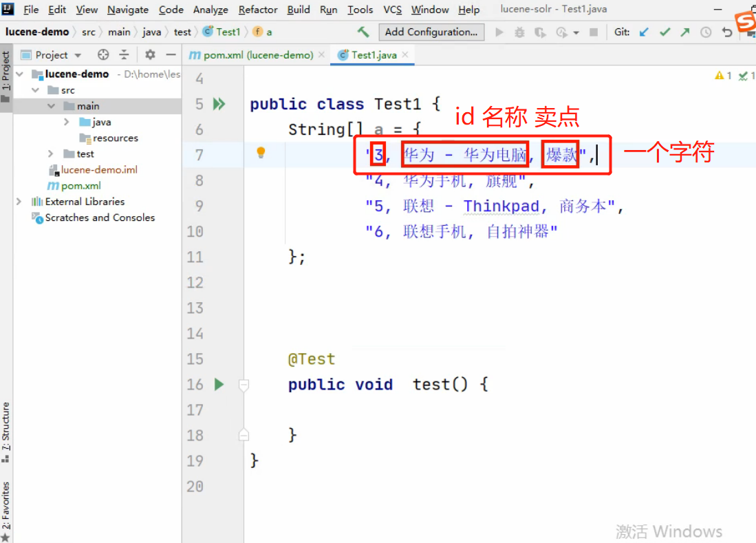
Task: Toggle the 1: Project tool window
Action: pos(6,77)
